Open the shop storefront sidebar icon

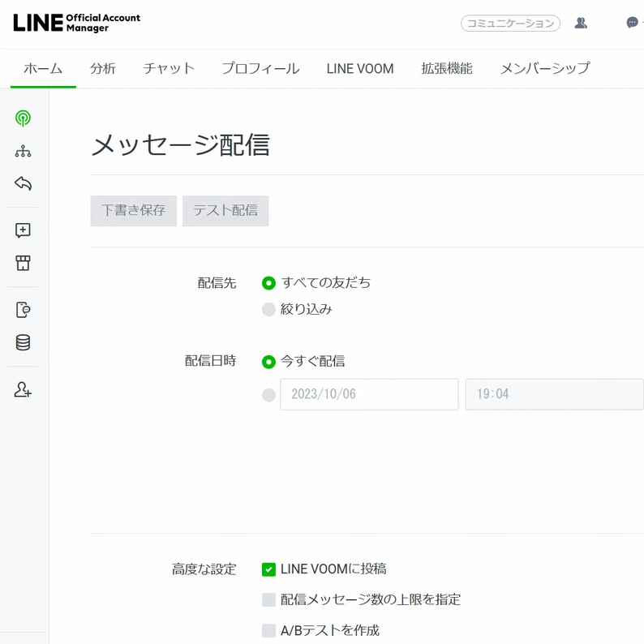pos(23,263)
